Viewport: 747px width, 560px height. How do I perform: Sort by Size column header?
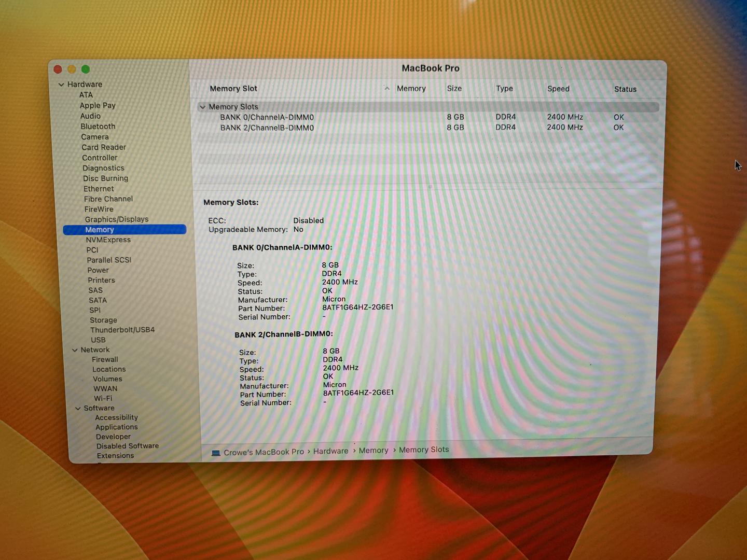click(454, 89)
